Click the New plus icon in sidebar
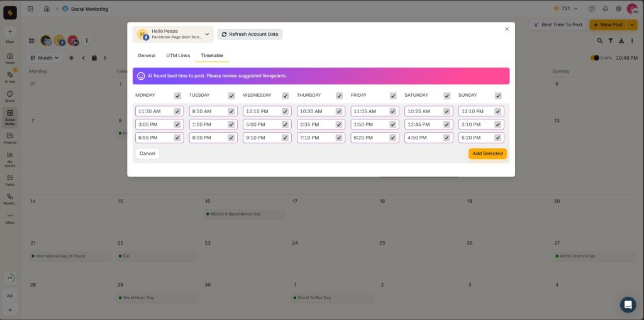This screenshot has width=644, height=320. point(10,31)
